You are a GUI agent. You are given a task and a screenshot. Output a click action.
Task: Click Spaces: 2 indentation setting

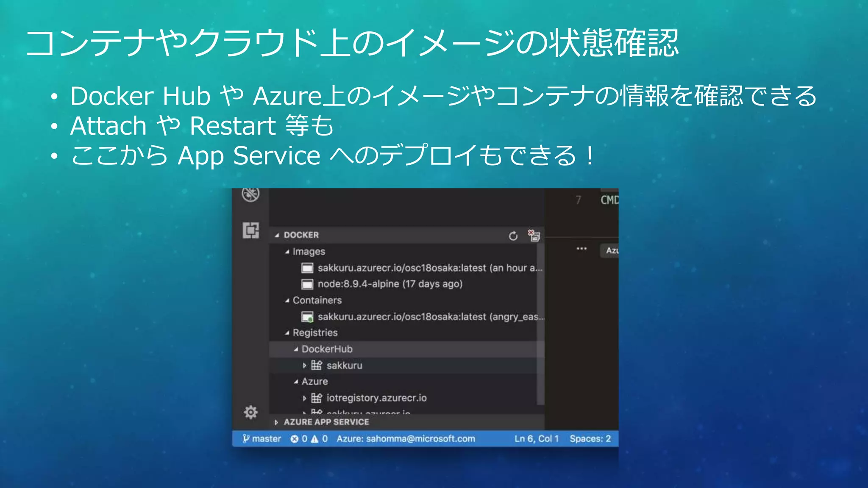[590, 439]
